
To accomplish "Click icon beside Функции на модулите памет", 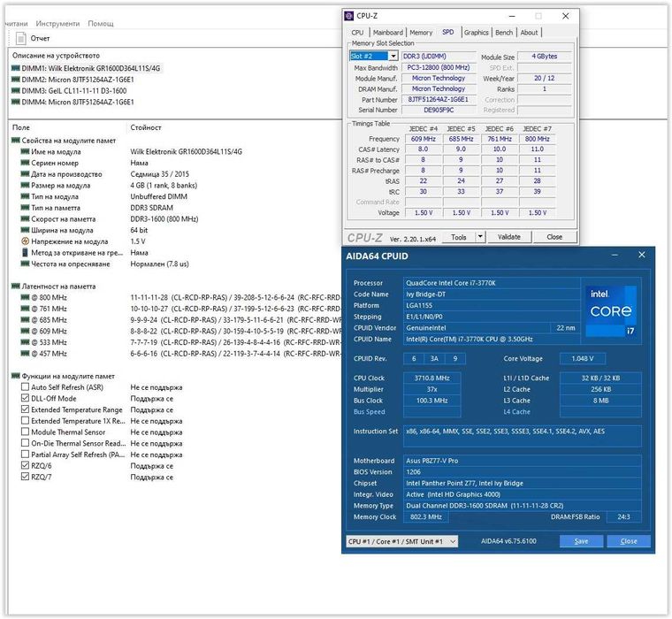I will point(15,376).
